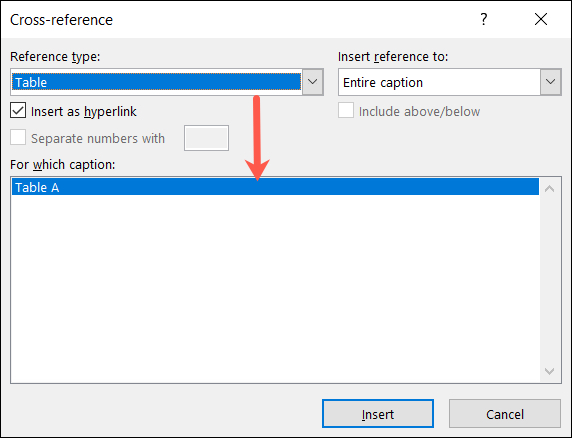Viewport: 572px width, 438px height.
Task: Focus the separator character input box
Action: [206, 138]
